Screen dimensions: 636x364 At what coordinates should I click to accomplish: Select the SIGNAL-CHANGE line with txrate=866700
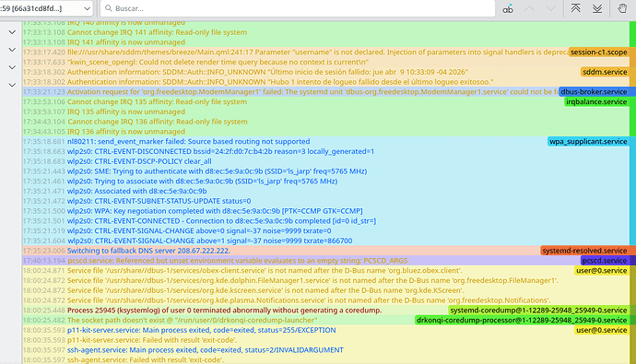(210, 241)
